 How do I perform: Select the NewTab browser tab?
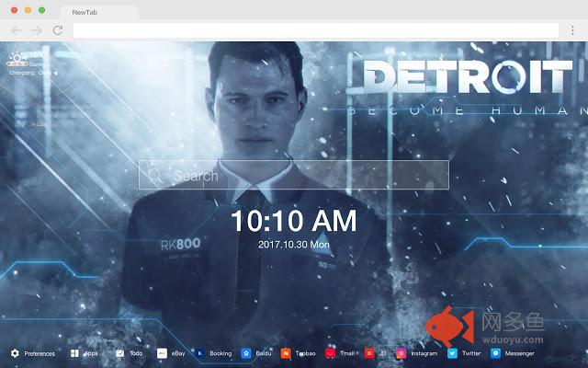[x=99, y=12]
